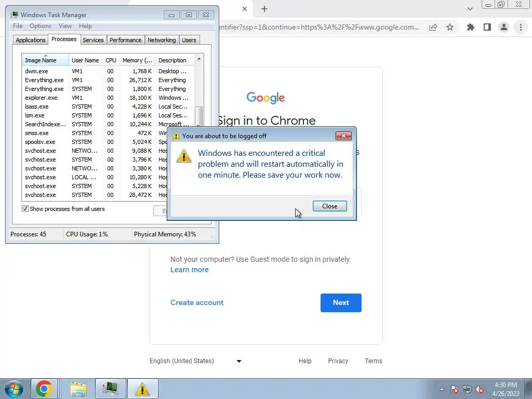Open Chrome tab search chevron
The height and width of the screenshot is (399, 532).
pyautogui.click(x=470, y=9)
